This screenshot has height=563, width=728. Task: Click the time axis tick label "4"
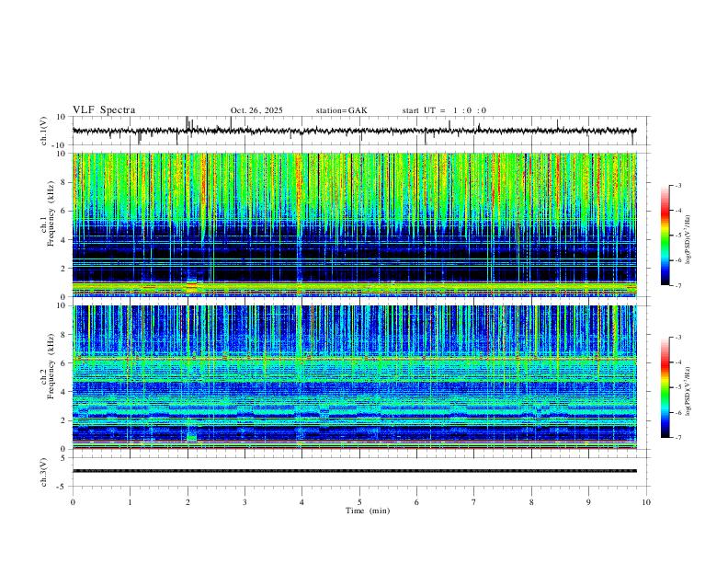302,502
